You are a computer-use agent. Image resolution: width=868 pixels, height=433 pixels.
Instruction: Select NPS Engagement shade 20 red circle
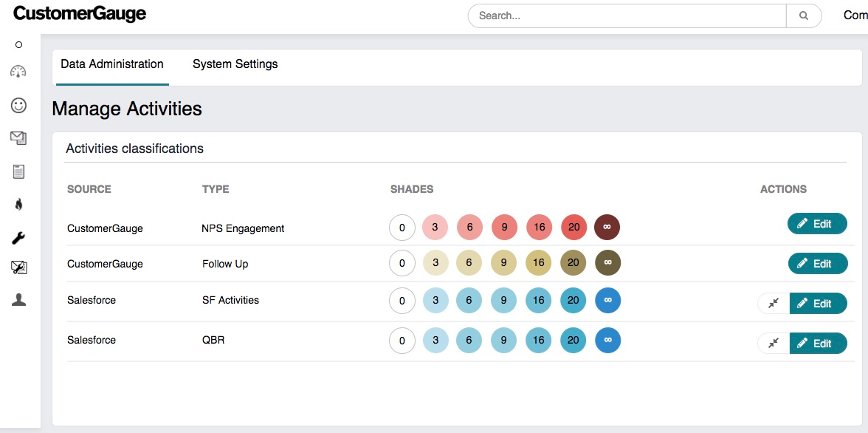click(x=573, y=227)
